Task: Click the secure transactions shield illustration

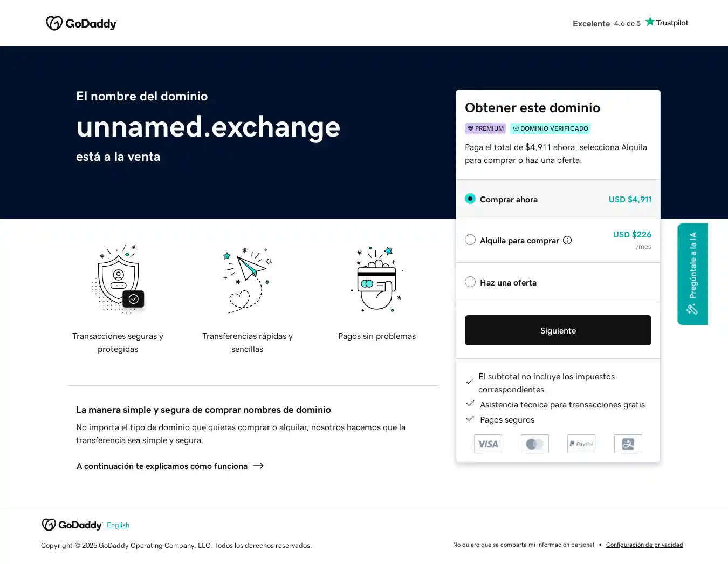Action: point(118,280)
